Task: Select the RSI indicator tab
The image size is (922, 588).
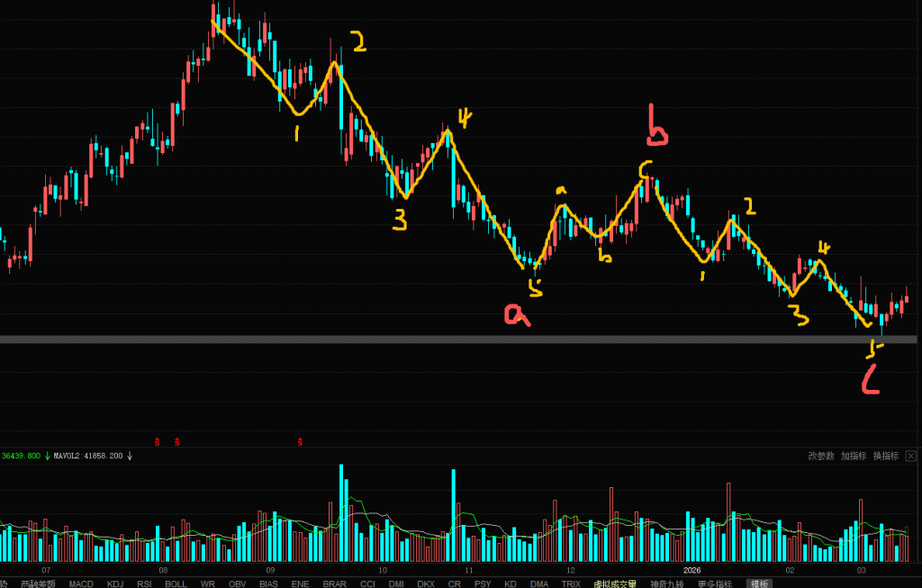Action: pyautogui.click(x=144, y=583)
